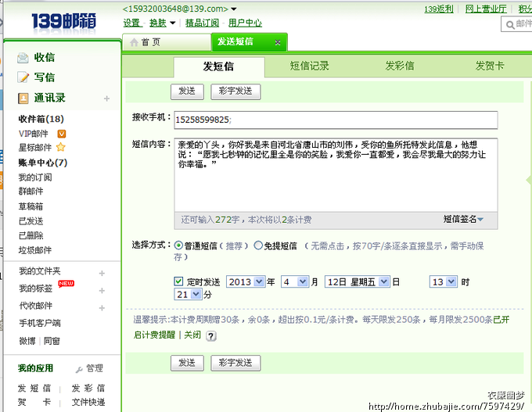Click the home icon on 首页 tab
The image size is (532, 412).
[x=134, y=42]
